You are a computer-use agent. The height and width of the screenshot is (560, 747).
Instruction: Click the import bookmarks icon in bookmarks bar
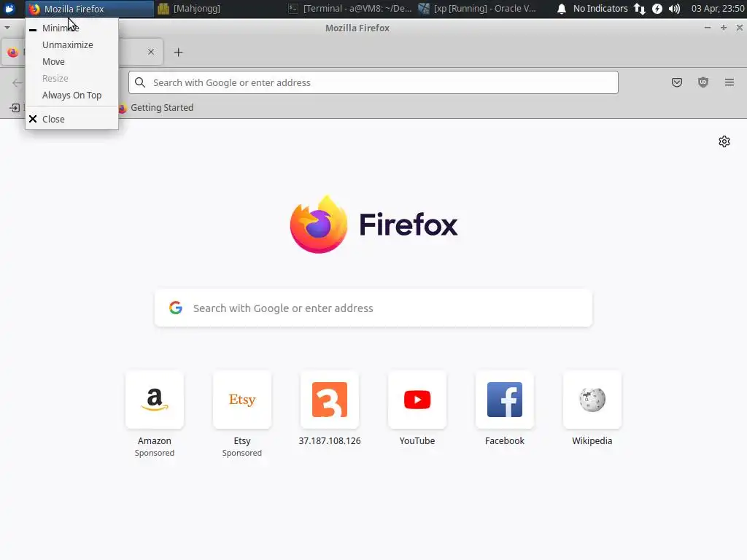coord(15,108)
